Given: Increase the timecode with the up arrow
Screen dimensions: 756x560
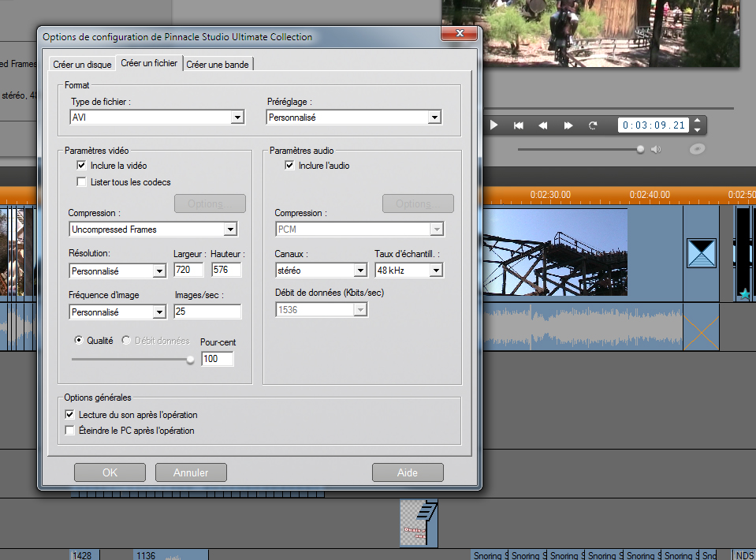Looking at the screenshot, I should (x=697, y=120).
